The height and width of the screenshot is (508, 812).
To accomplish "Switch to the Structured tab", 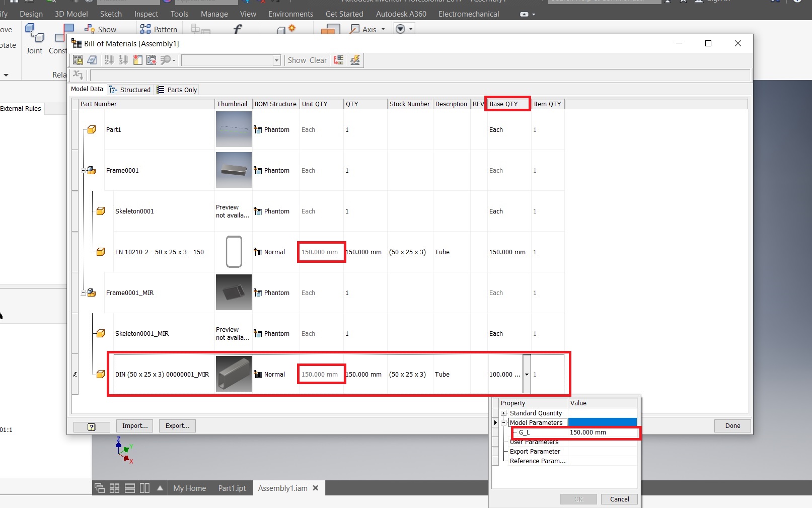I will (x=130, y=90).
